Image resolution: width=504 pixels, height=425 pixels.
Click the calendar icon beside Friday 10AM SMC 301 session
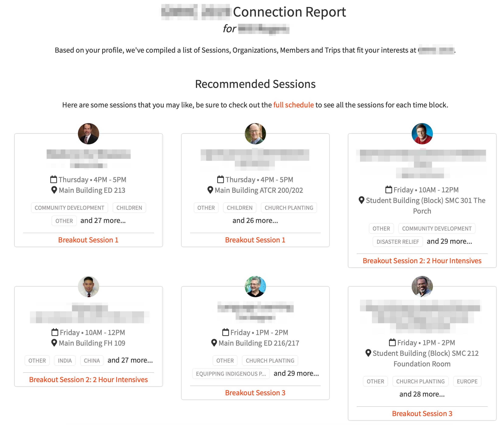pyautogui.click(x=388, y=190)
